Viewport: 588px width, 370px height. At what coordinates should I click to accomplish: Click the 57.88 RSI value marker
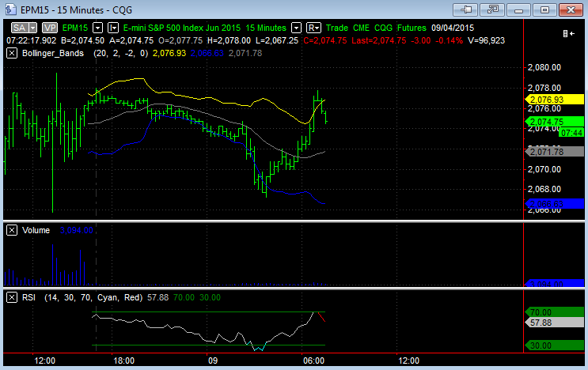(555, 323)
